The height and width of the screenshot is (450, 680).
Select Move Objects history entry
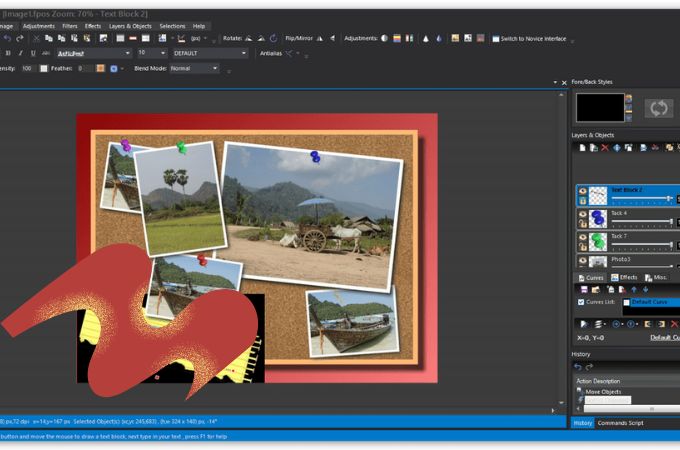point(603,391)
